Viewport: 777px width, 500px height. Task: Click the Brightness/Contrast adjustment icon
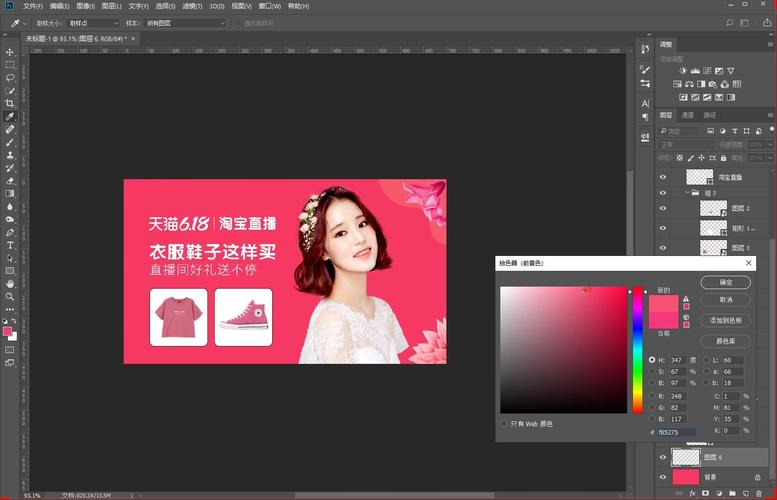(683, 70)
